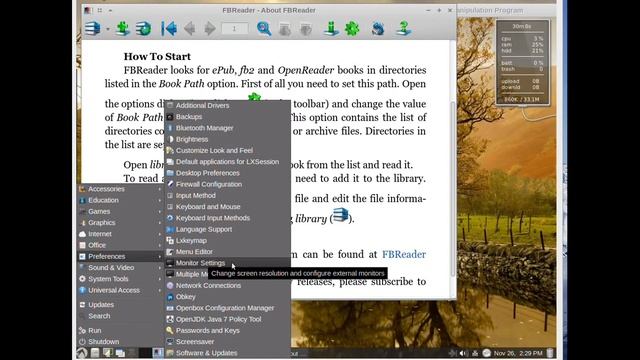Screen dimensions: 640x360
Task: Open the search magnifier icon in FBReader
Action: pos(264,29)
